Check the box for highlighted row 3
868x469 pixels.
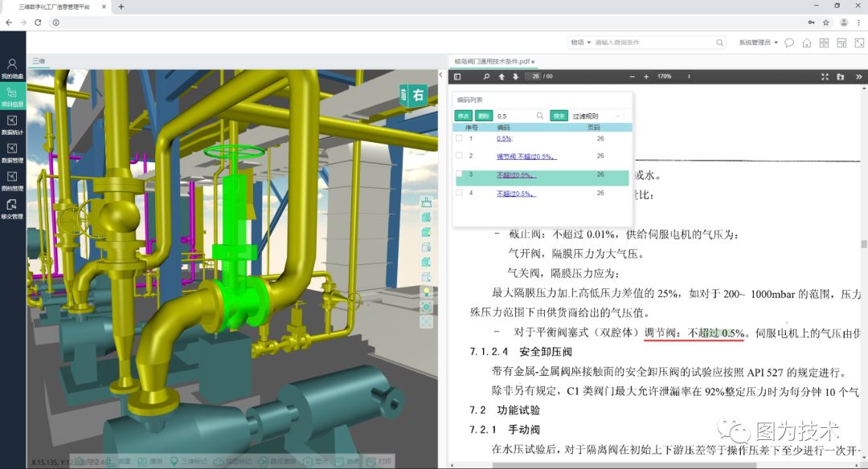pos(459,174)
